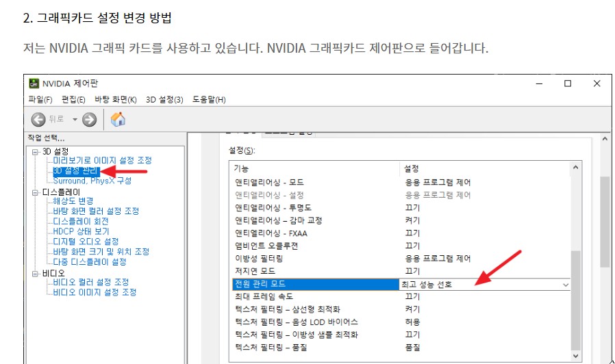
Task: Open the back history dropdown arrow
Action: pos(75,120)
